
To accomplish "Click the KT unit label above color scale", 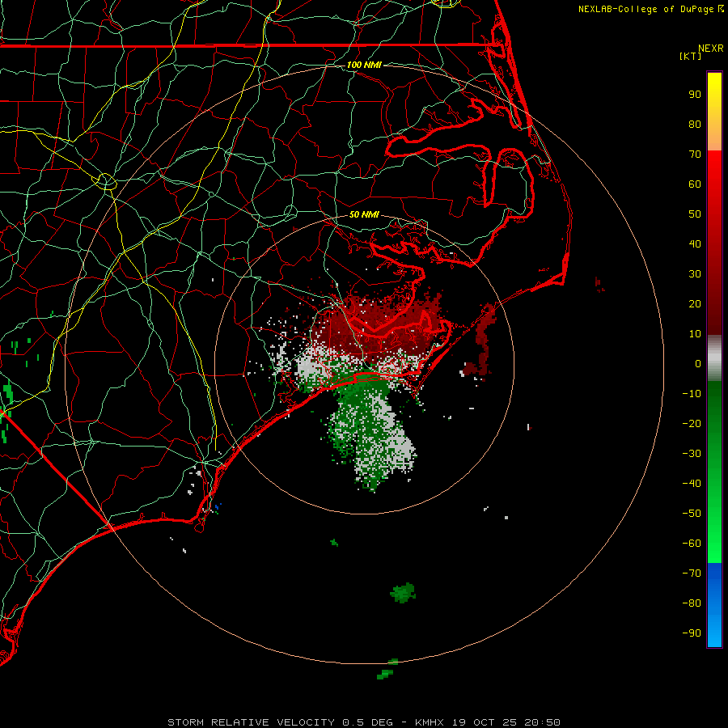I will tap(691, 56).
